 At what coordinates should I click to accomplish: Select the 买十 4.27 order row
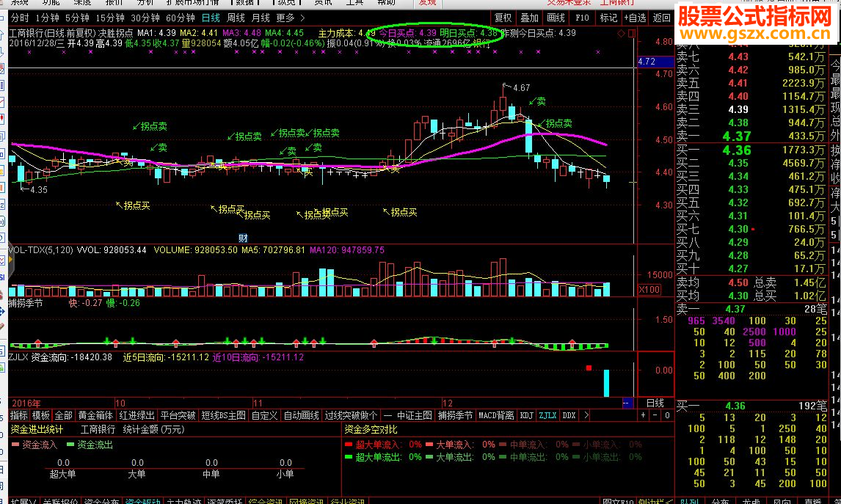[750, 269]
